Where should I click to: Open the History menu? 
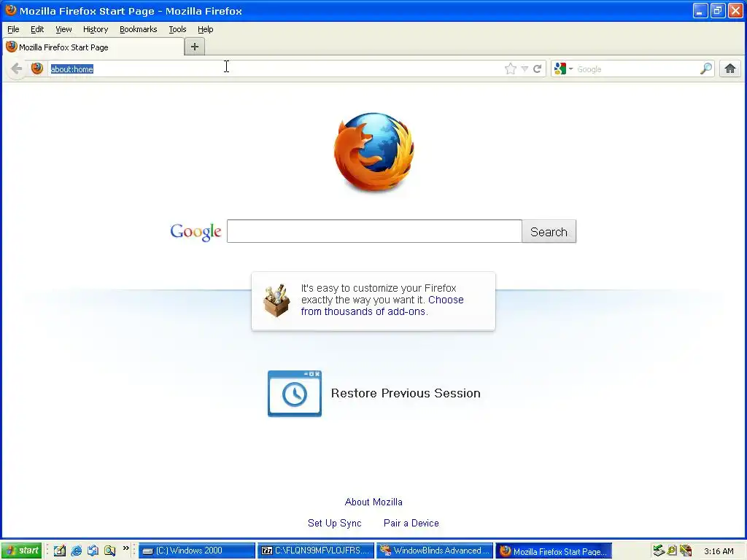(x=96, y=29)
